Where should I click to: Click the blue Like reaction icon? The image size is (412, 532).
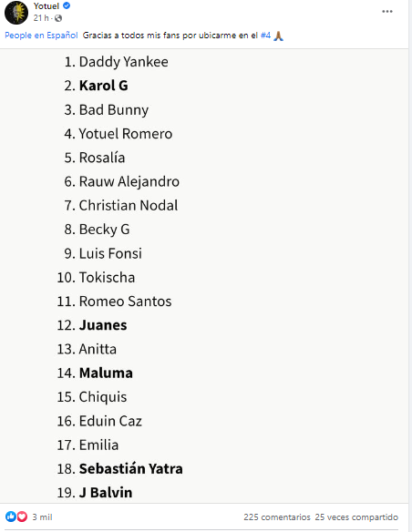(11, 517)
